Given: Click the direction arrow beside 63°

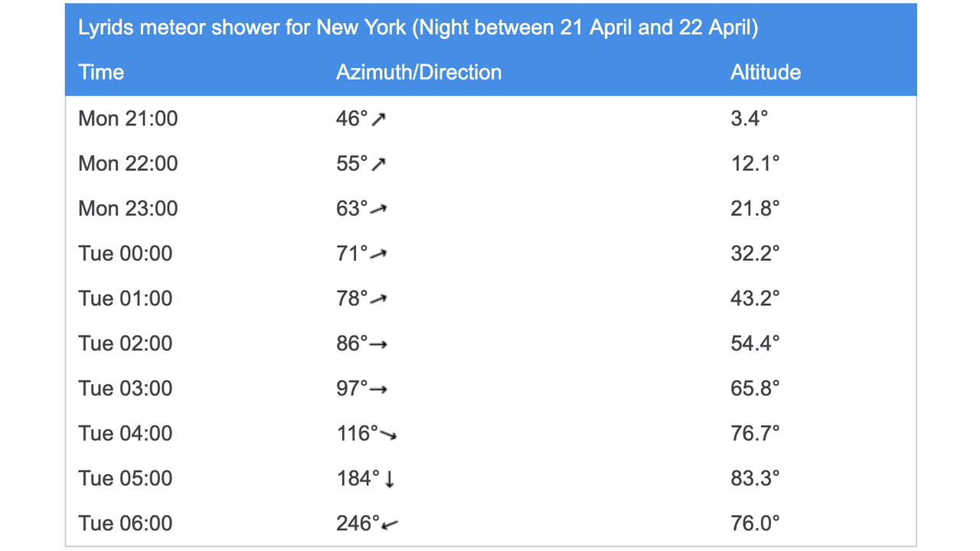Looking at the screenshot, I should click(378, 209).
